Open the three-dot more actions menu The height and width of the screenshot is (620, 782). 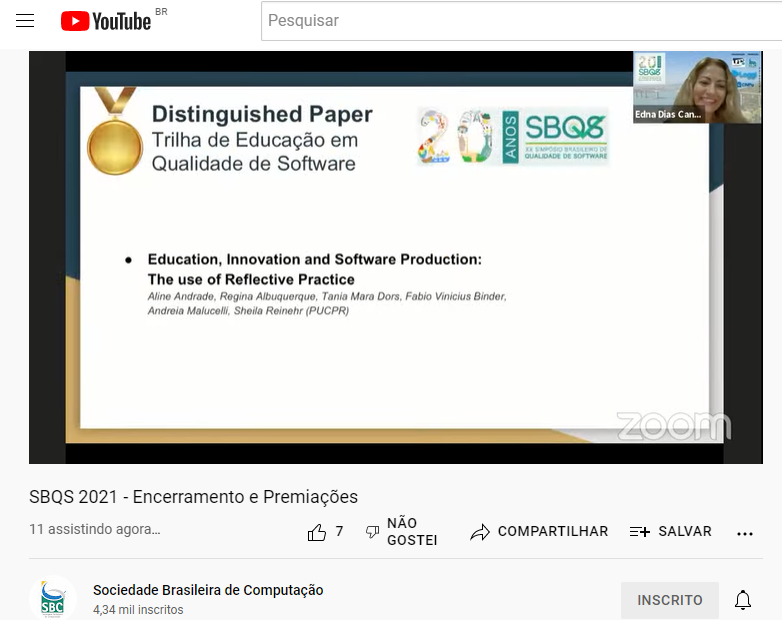tap(745, 533)
